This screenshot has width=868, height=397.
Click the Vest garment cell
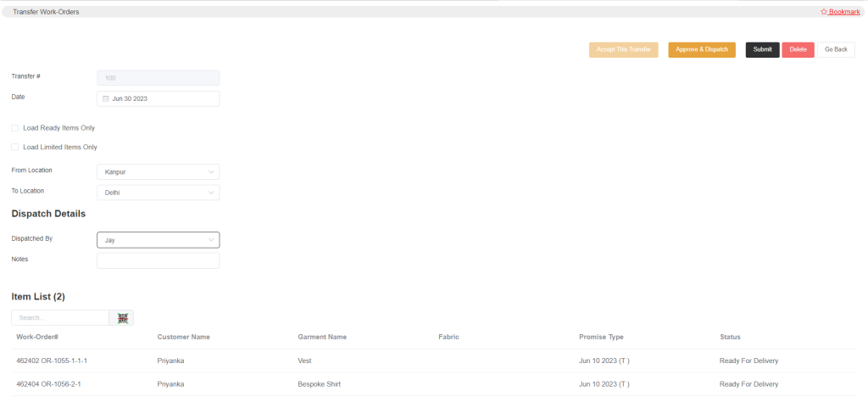304,361
